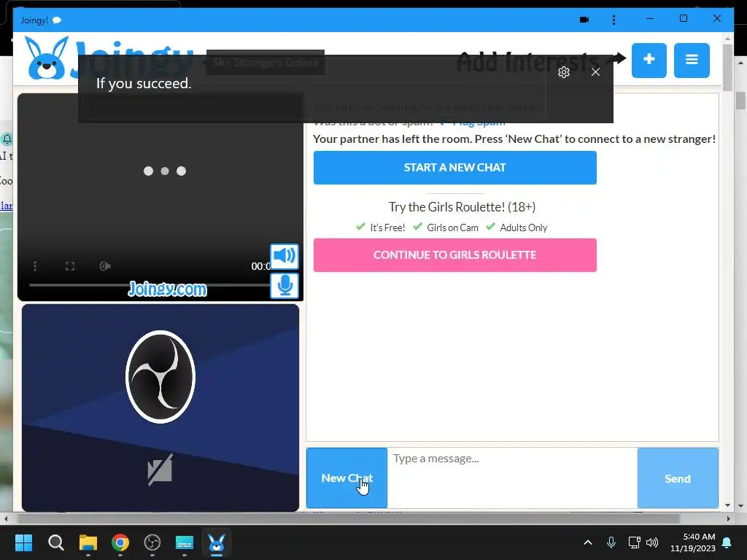Open caption overlay settings gear
The image size is (747, 560).
pyautogui.click(x=564, y=72)
